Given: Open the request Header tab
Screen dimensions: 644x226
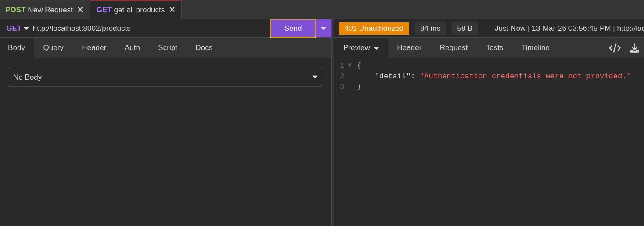Looking at the screenshot, I should click(94, 48).
